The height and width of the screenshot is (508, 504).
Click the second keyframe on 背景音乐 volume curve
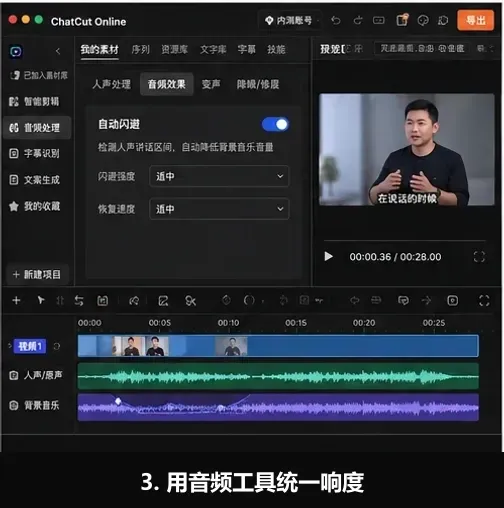click(220, 407)
